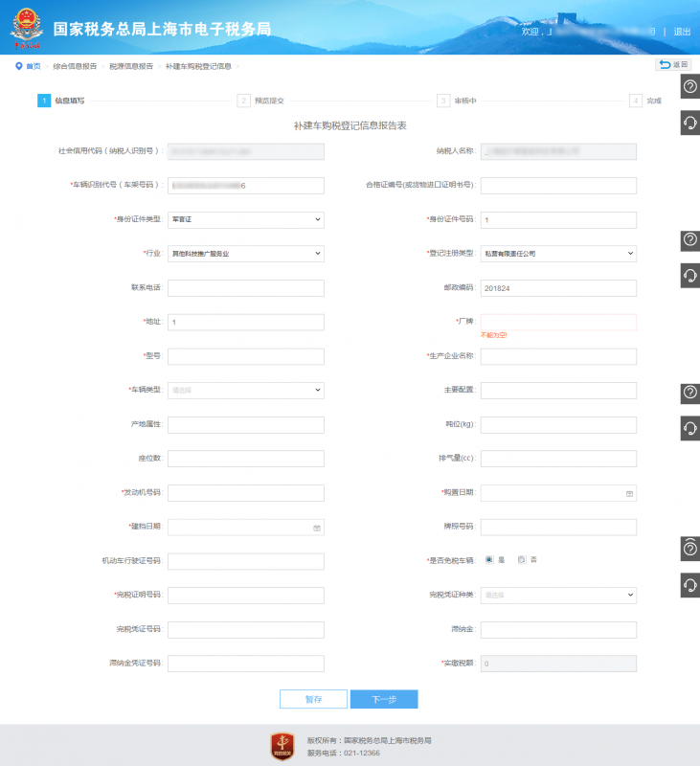Click the topmost question-mark help icon
This screenshot has width=700, height=766.
(x=689, y=87)
